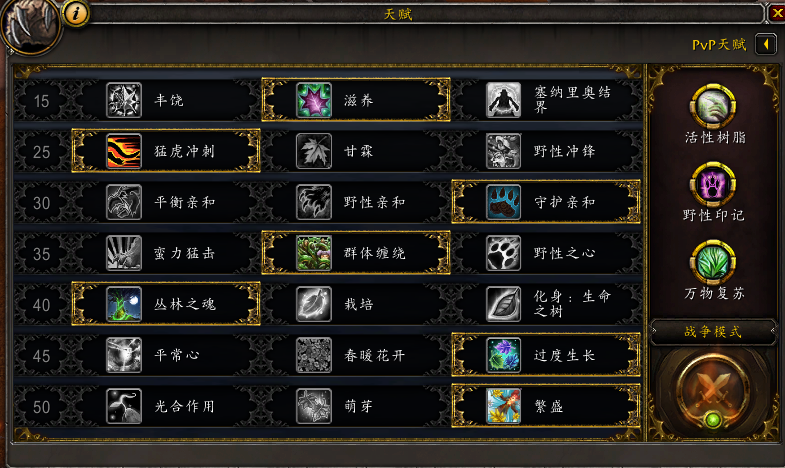This screenshot has width=785, height=468.
Task: Open the 野性印记 PvP talent slot
Action: pyautogui.click(x=713, y=184)
